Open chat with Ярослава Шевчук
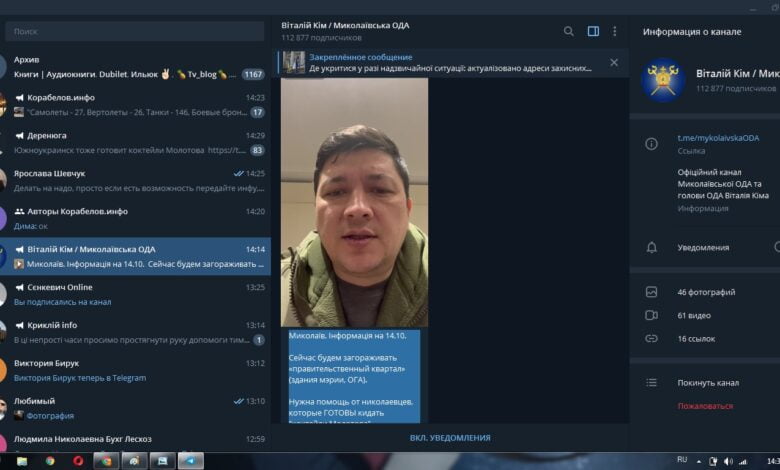This screenshot has height=470, width=780. coord(135,181)
